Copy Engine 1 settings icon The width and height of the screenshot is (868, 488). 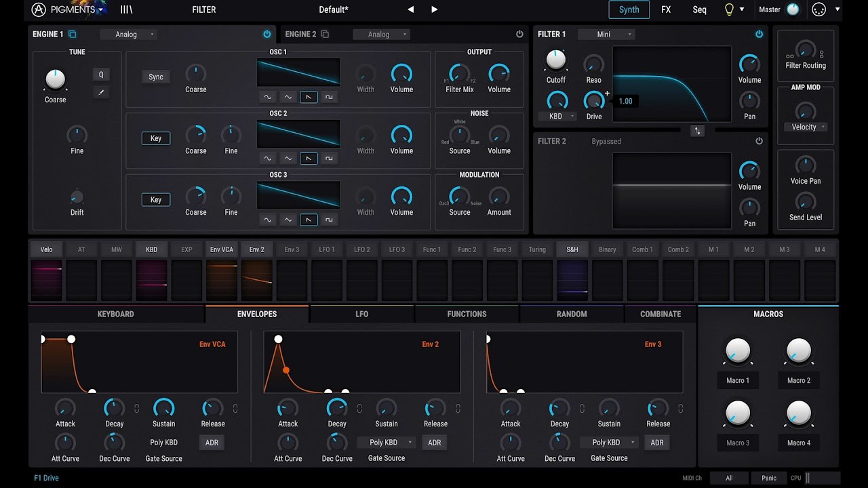pos(73,34)
